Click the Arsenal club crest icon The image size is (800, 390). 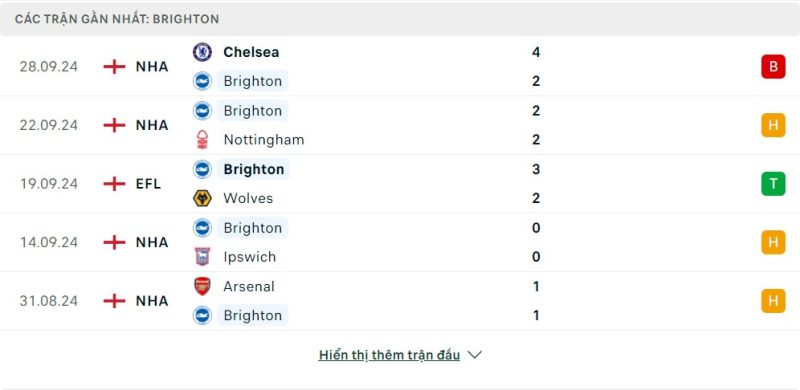tap(203, 286)
